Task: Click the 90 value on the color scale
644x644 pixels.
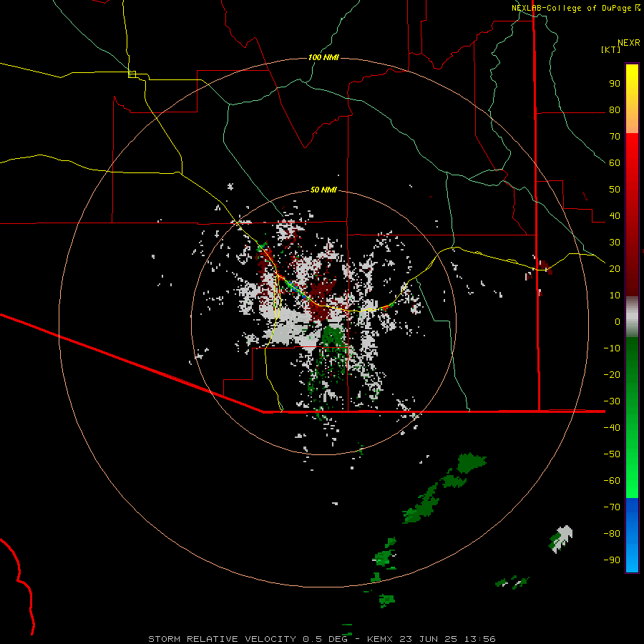Action: pyautogui.click(x=615, y=84)
